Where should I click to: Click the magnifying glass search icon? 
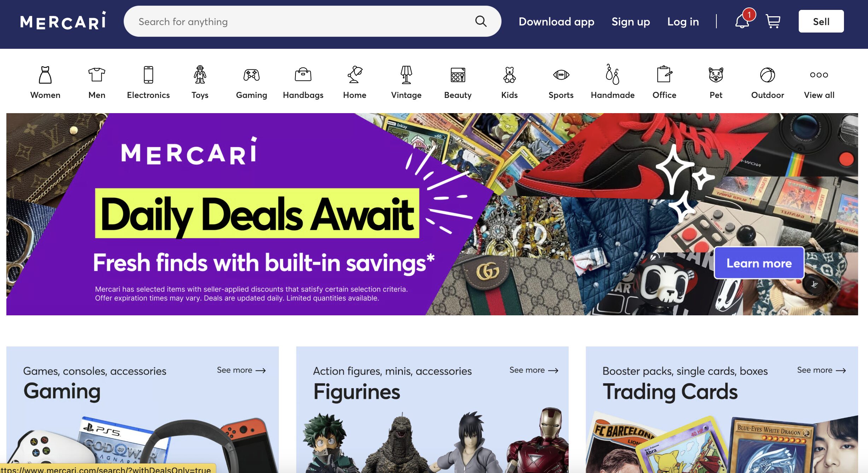481,21
